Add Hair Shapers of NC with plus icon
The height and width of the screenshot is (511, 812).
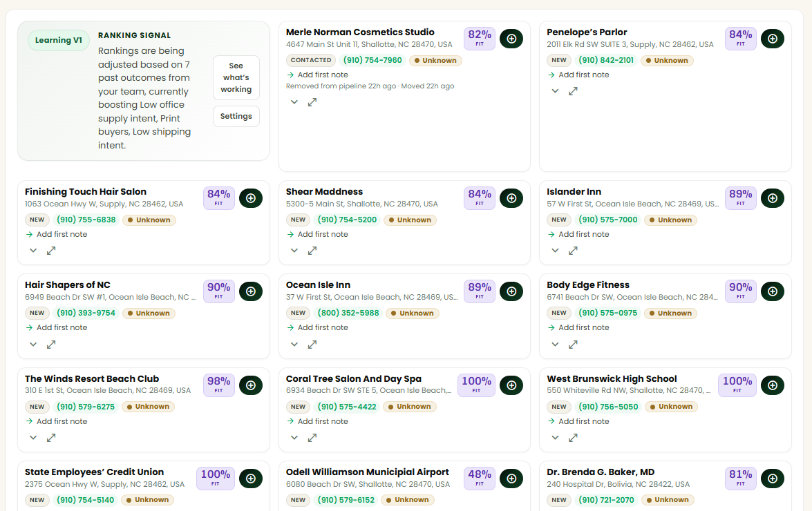[251, 291]
